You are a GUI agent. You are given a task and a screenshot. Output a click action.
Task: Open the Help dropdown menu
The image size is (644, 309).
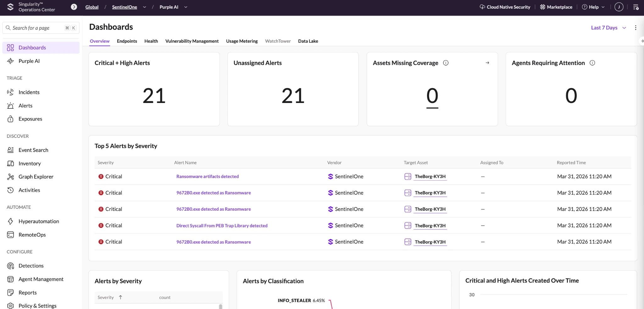pos(593,7)
